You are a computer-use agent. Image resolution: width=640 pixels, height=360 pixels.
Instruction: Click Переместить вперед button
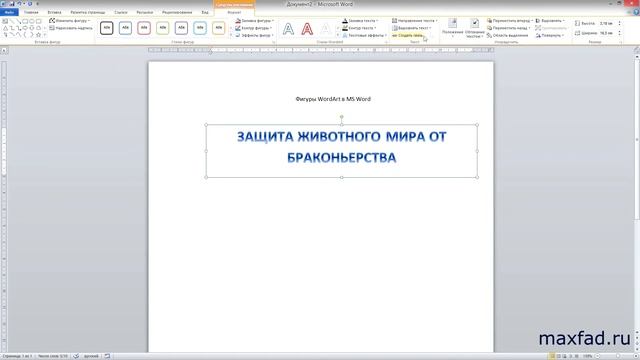pos(510,20)
